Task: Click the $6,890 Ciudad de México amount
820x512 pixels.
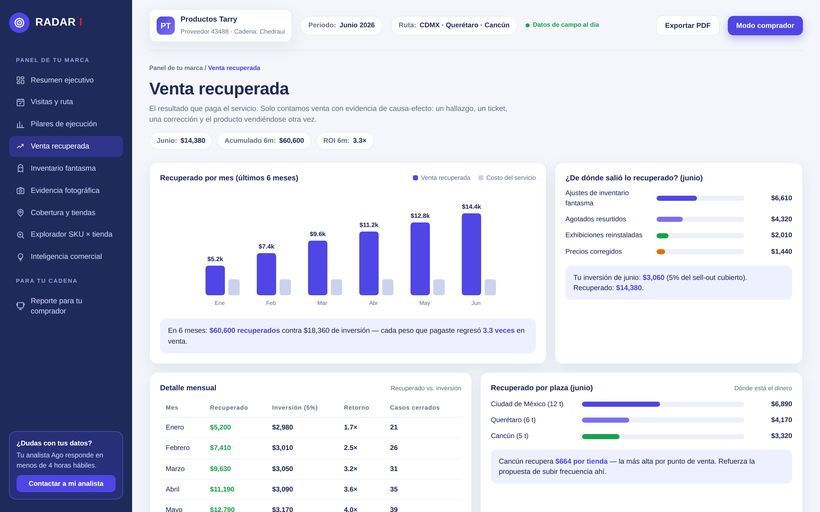Action: [781, 404]
